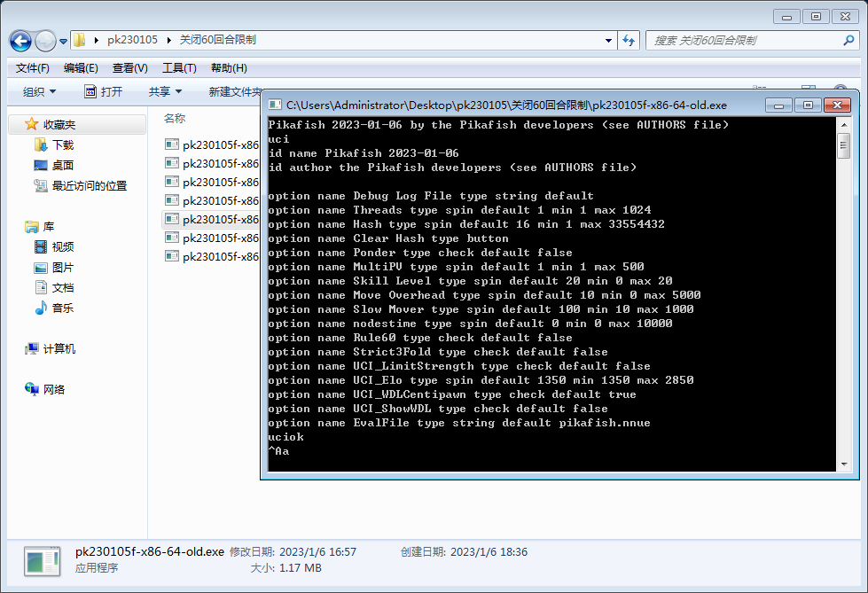The height and width of the screenshot is (593, 868).
Task: Open 图片 library
Action: tap(63, 268)
